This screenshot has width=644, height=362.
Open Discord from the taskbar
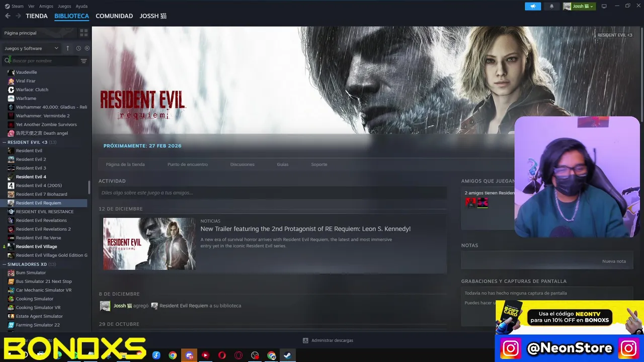point(189,355)
